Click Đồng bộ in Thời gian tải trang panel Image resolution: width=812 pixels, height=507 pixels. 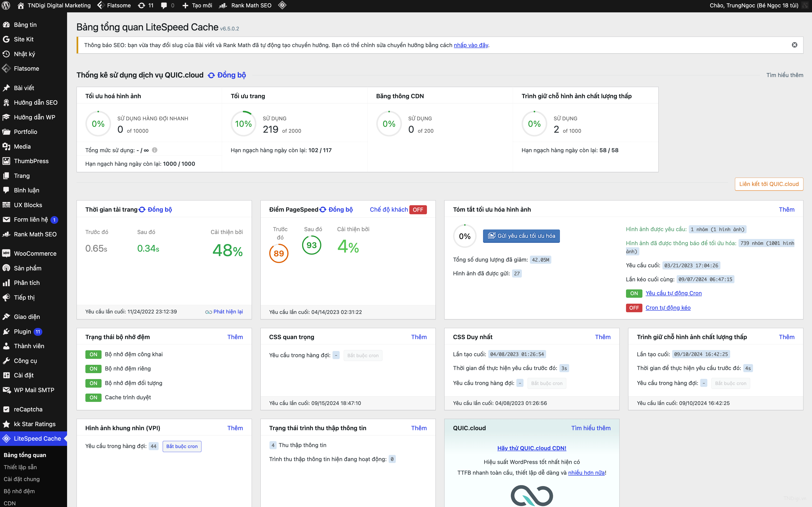pos(156,210)
